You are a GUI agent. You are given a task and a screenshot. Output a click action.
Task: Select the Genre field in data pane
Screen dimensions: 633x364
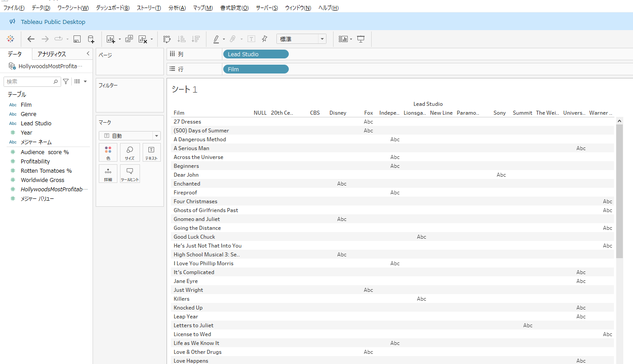pos(28,114)
